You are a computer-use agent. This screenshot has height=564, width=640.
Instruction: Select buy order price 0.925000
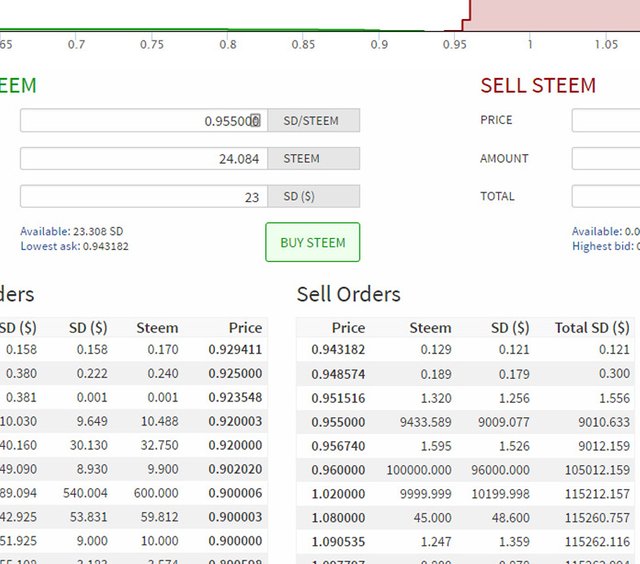click(x=235, y=373)
